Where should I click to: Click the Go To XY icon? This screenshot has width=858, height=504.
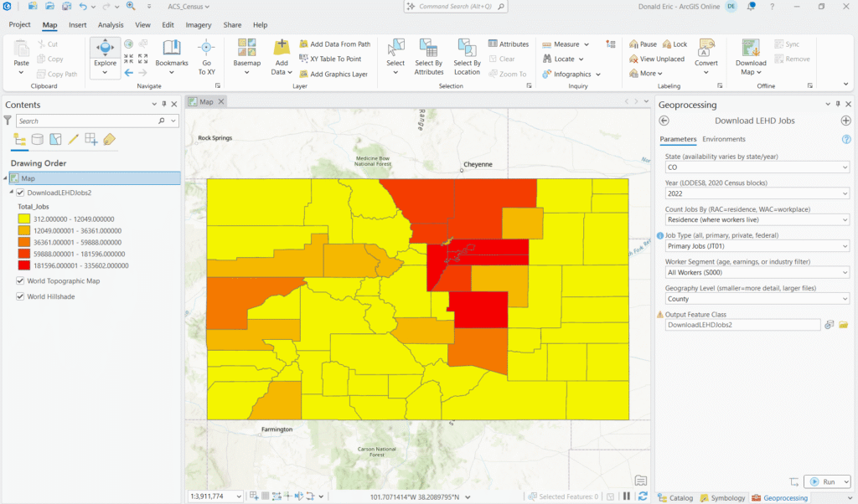coord(206,50)
